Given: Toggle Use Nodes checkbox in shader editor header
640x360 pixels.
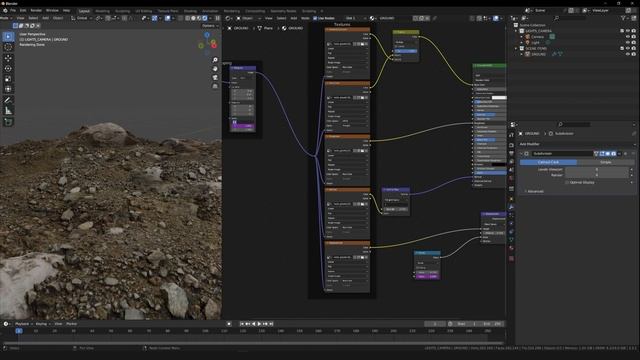Looking at the screenshot, I should tap(315, 18).
